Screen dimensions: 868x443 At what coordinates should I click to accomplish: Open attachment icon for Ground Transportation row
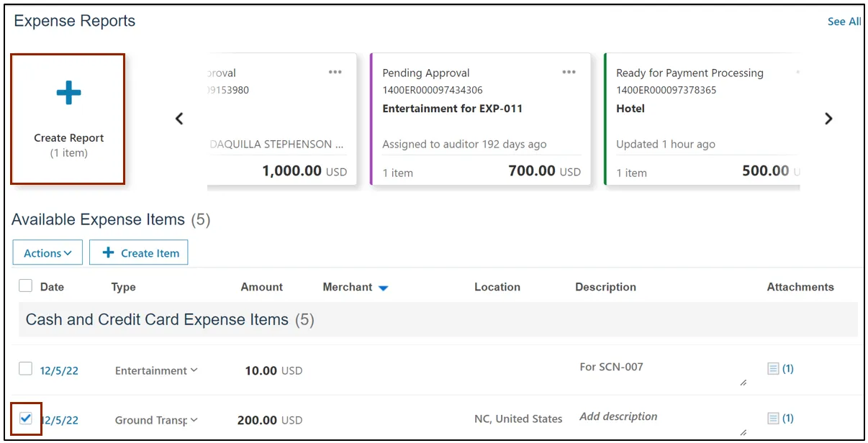coord(774,419)
